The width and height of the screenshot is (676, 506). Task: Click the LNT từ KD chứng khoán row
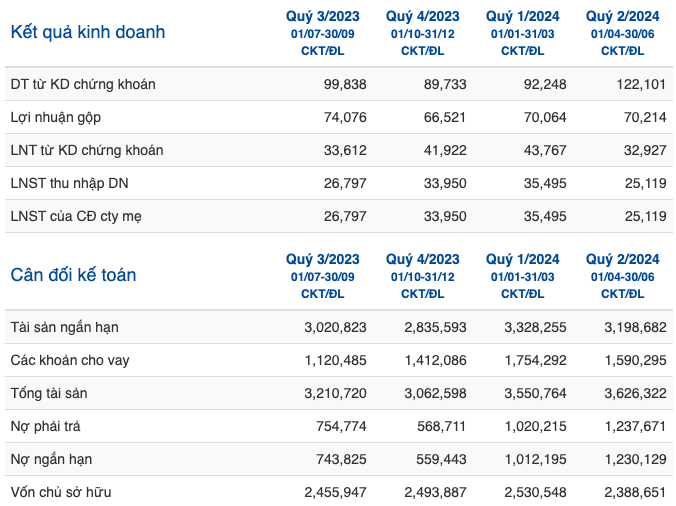coord(339,150)
